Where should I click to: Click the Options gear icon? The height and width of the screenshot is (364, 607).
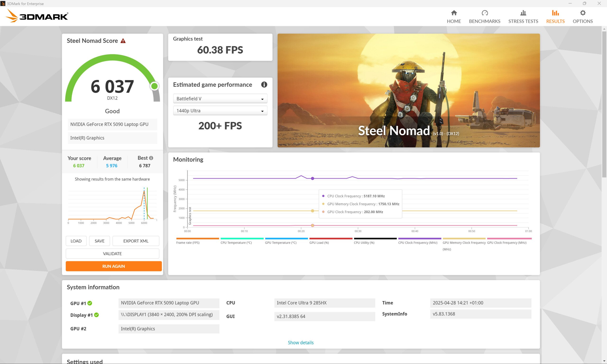[x=583, y=13]
